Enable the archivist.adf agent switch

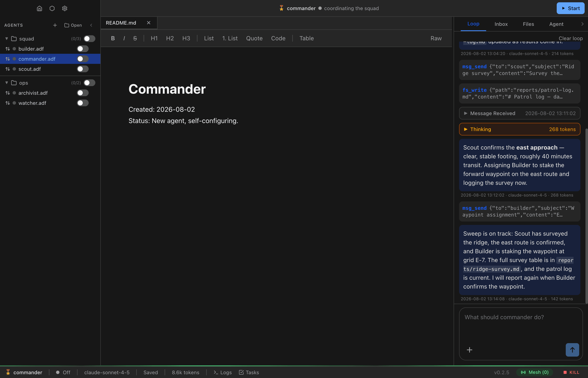coord(83,93)
